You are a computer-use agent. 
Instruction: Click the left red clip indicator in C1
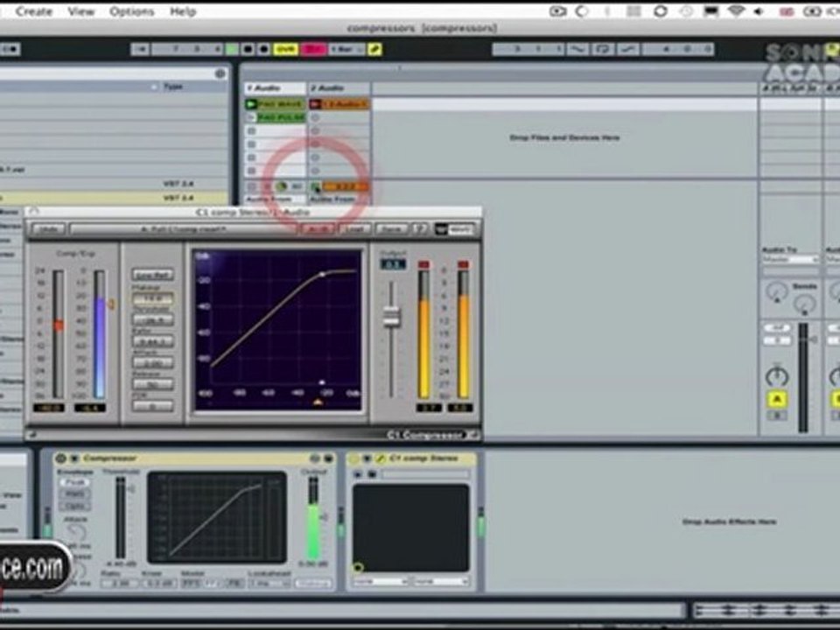pyautogui.click(x=423, y=264)
